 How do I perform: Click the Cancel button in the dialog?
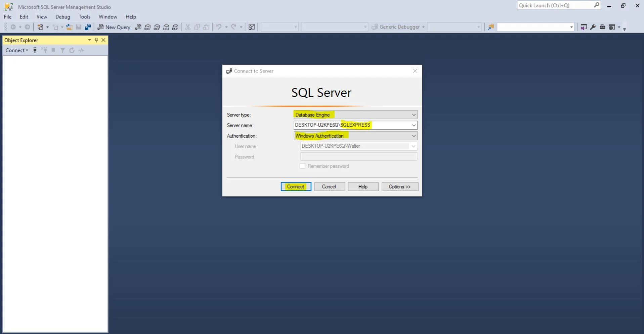tap(329, 187)
